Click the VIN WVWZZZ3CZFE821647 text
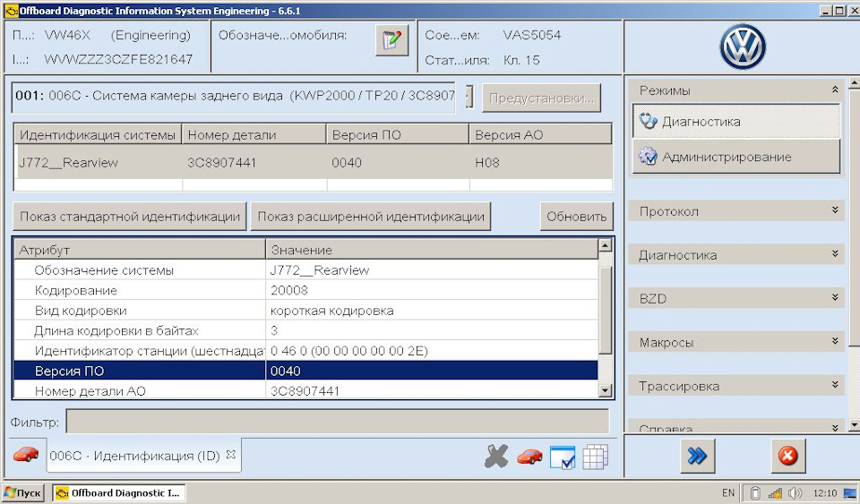Screen dimensions: 860x504 (118, 59)
